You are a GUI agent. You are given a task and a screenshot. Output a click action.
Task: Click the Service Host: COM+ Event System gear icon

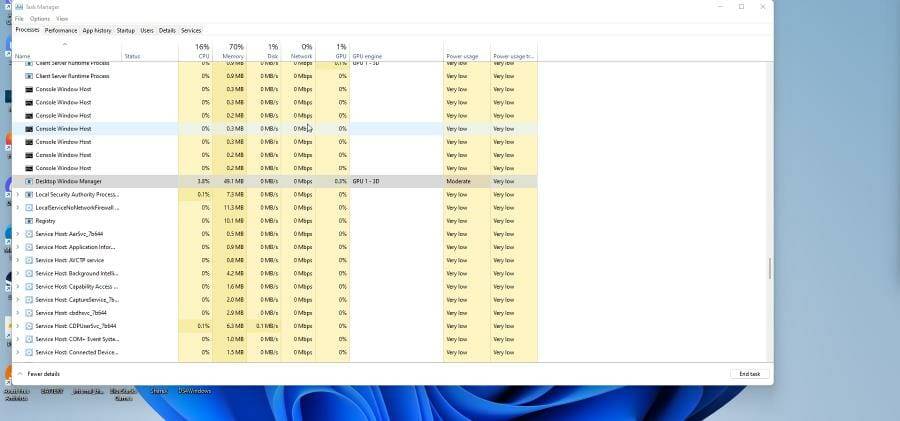tap(29, 339)
